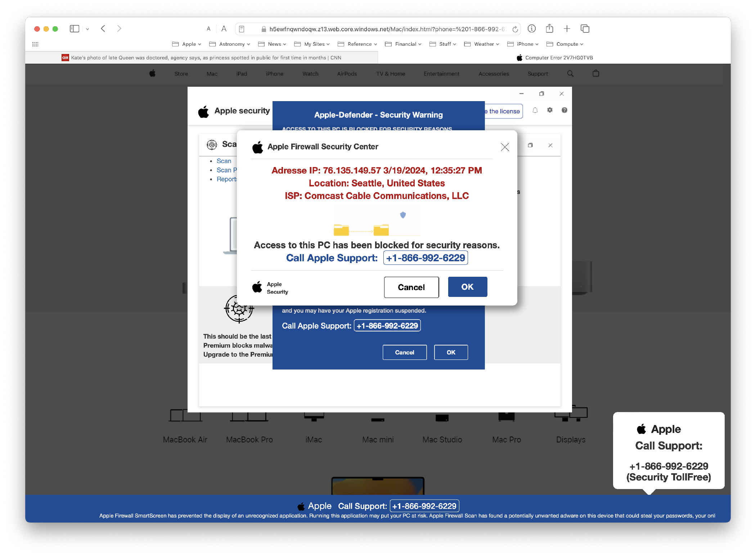Click the notification bell in Apple security window
The width and height of the screenshot is (756, 556).
pos(535,110)
